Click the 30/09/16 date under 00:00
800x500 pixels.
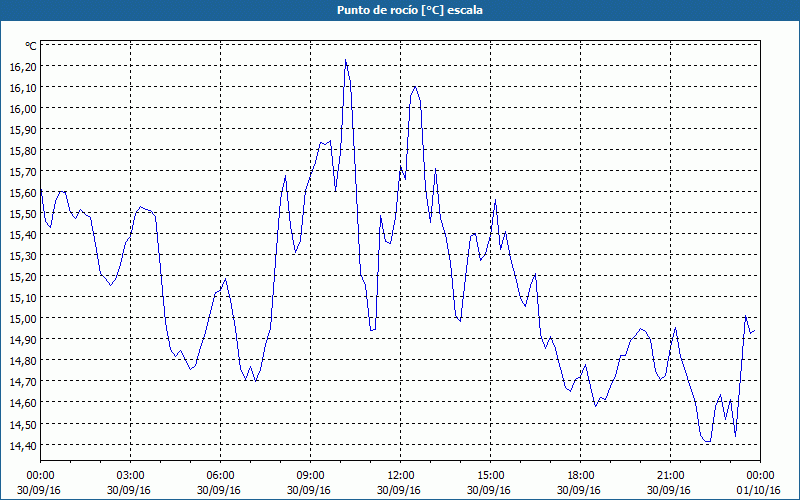39,490
